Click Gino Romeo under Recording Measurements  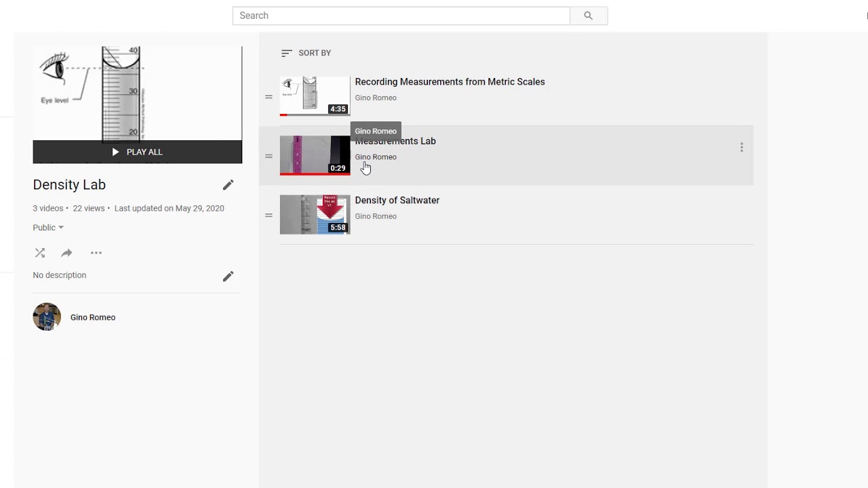pos(376,98)
